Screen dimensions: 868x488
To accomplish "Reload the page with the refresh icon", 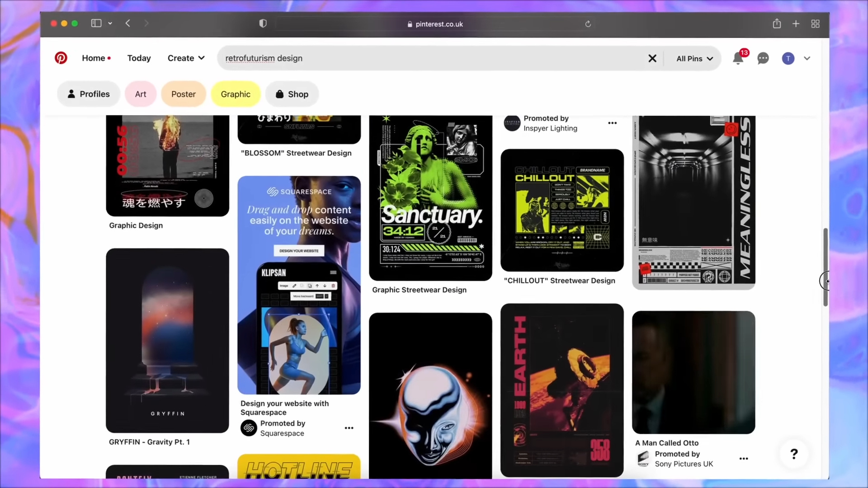I will (588, 24).
